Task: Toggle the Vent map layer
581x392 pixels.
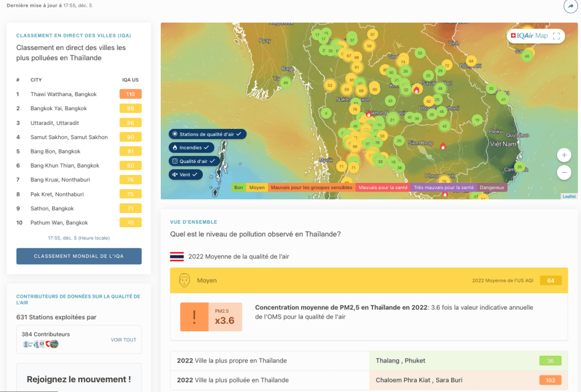Action: 186,174
